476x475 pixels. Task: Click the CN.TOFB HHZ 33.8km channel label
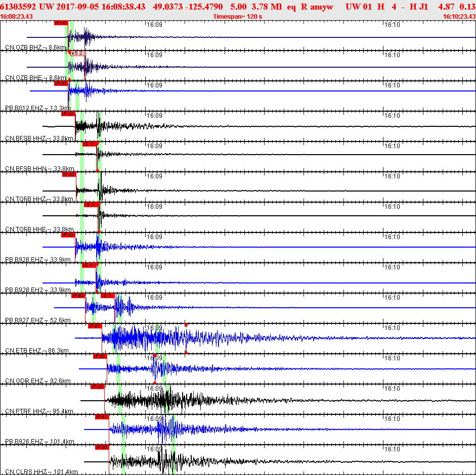(x=39, y=199)
